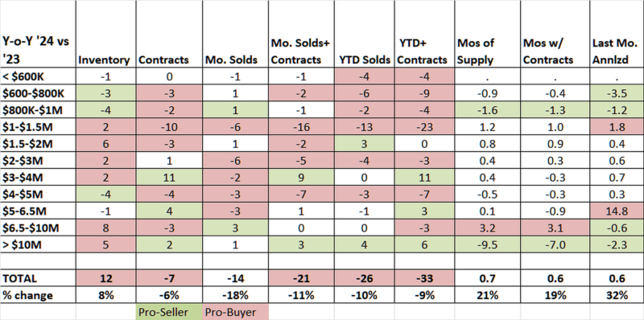Select the % change row label
Image resolution: width=644 pixels, height=320 pixels.
[38, 295]
